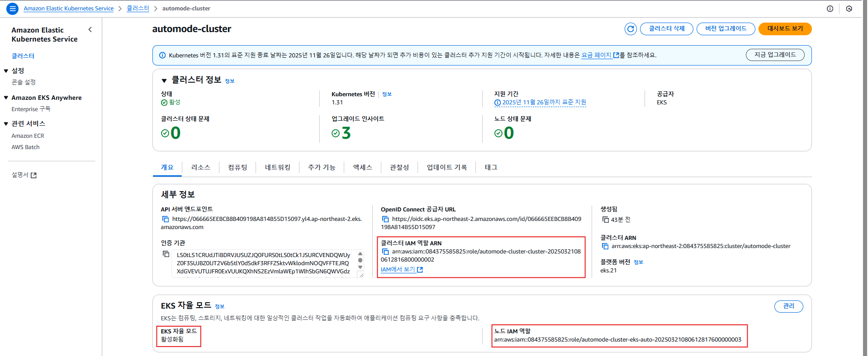Open Enterprise 구독 in the sidebar
The height and width of the screenshot is (356, 868).
coord(31,109)
